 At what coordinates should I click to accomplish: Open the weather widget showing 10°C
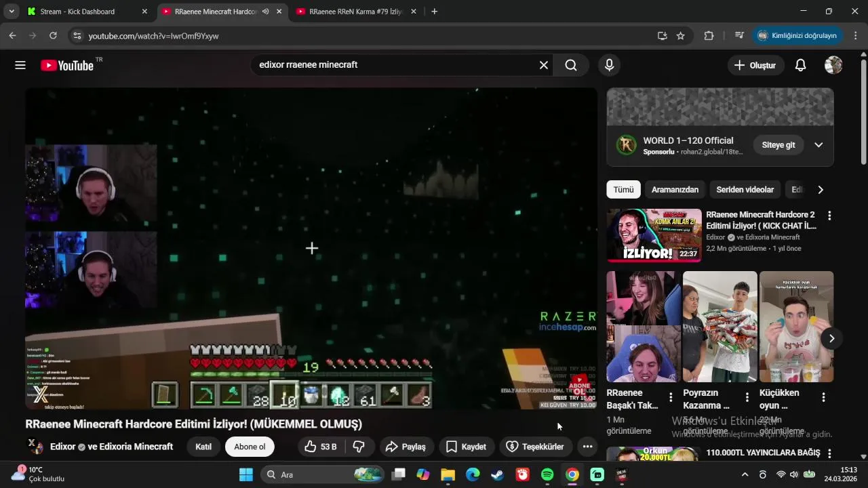click(x=38, y=474)
